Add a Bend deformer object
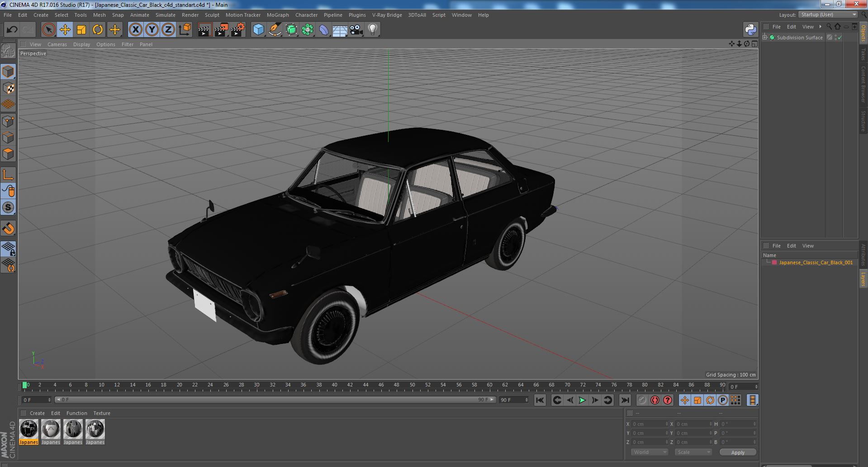The image size is (868, 467). point(324,30)
